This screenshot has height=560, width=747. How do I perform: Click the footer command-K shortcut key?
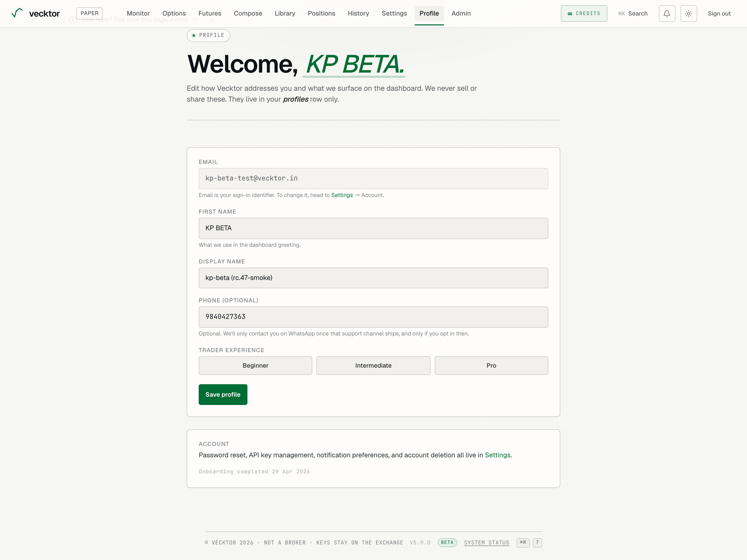pyautogui.click(x=523, y=542)
